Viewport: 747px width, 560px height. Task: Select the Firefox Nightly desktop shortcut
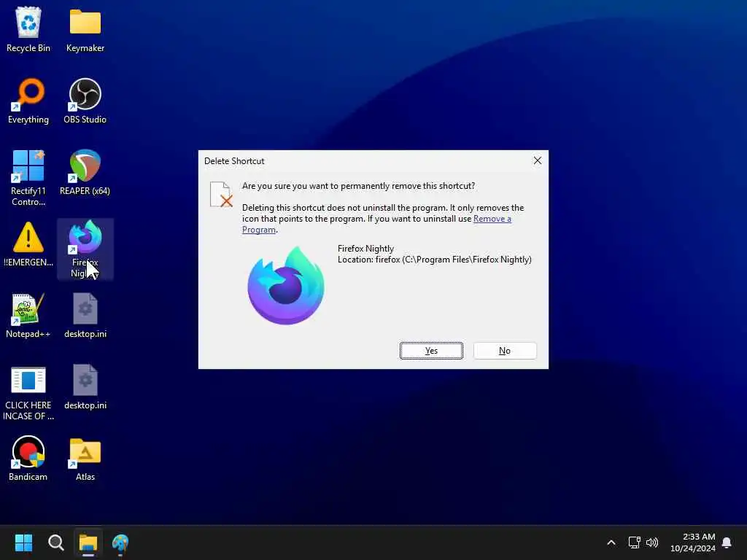85,249
